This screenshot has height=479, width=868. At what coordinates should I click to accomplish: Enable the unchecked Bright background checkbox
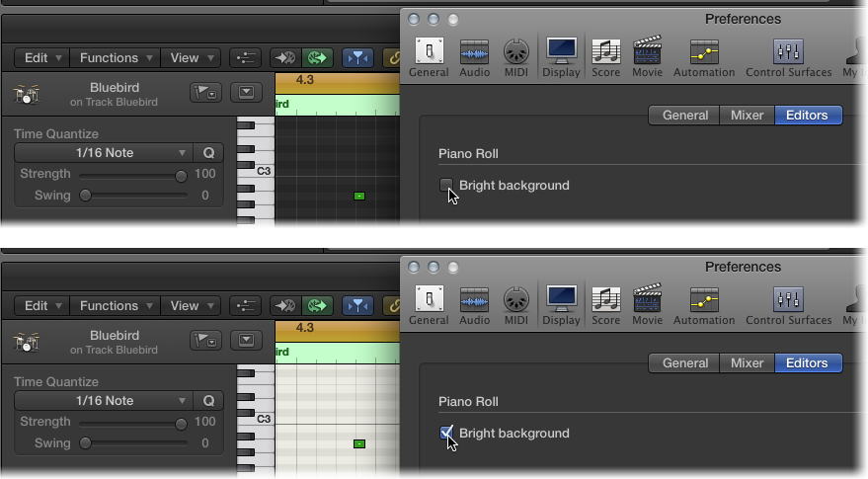pyautogui.click(x=445, y=185)
